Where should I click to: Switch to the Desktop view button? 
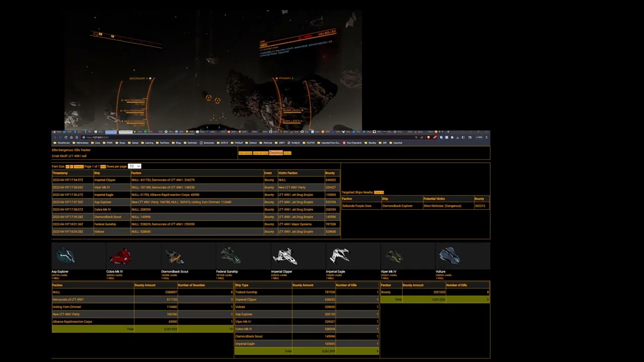point(276,153)
